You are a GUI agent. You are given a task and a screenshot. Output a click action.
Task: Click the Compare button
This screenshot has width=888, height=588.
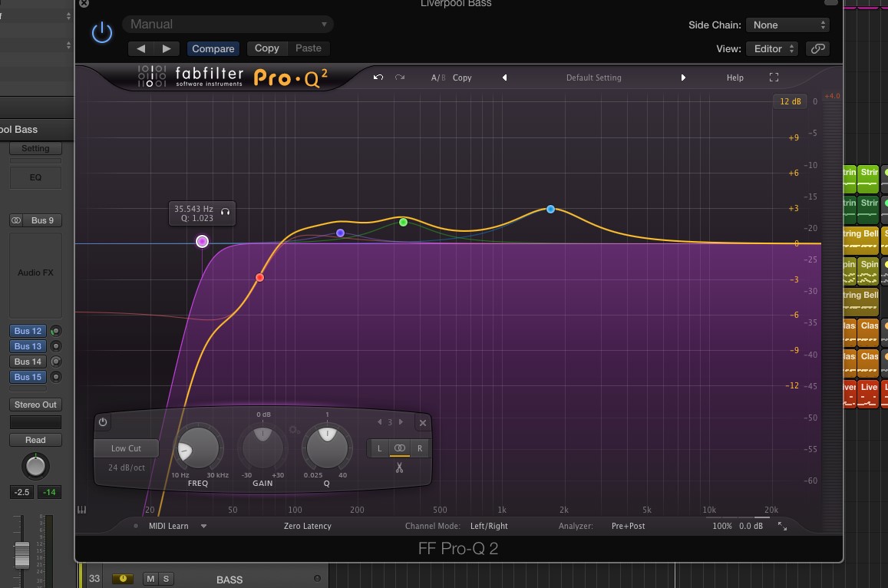coord(213,48)
